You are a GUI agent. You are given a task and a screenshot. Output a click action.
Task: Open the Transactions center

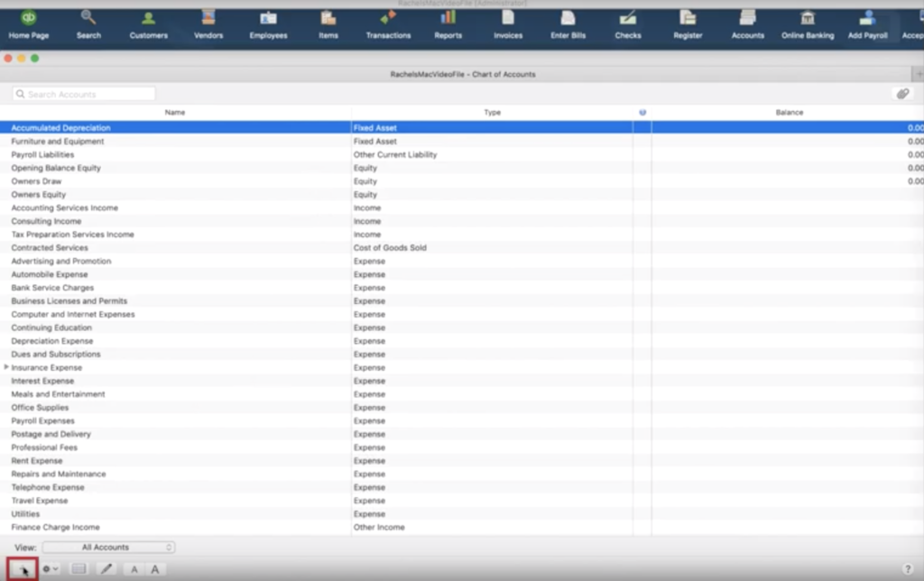(388, 24)
